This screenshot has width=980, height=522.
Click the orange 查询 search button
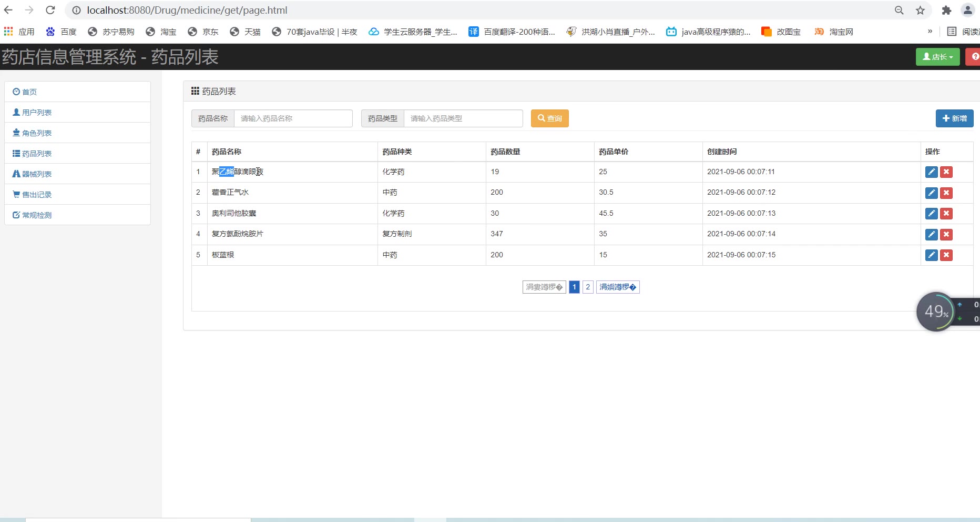549,118
